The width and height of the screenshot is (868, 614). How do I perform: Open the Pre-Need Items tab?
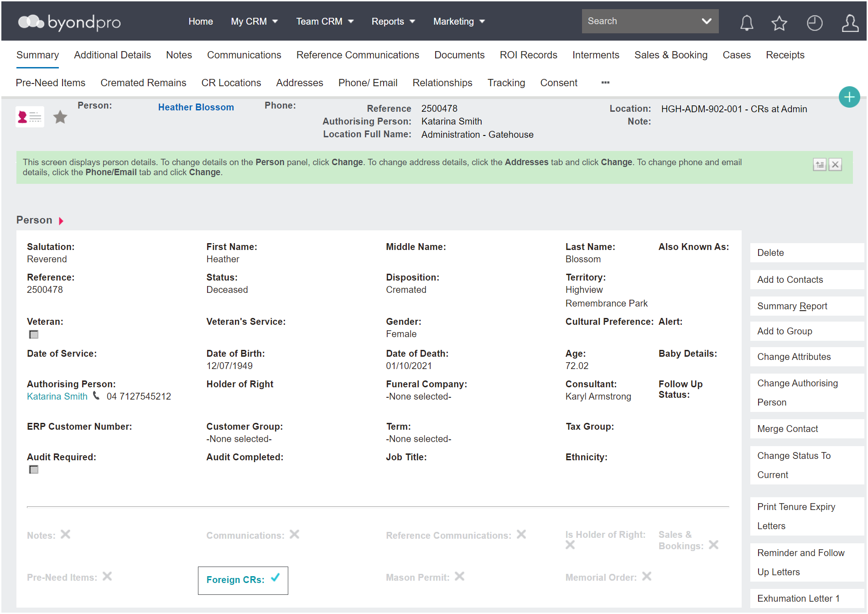[51, 83]
